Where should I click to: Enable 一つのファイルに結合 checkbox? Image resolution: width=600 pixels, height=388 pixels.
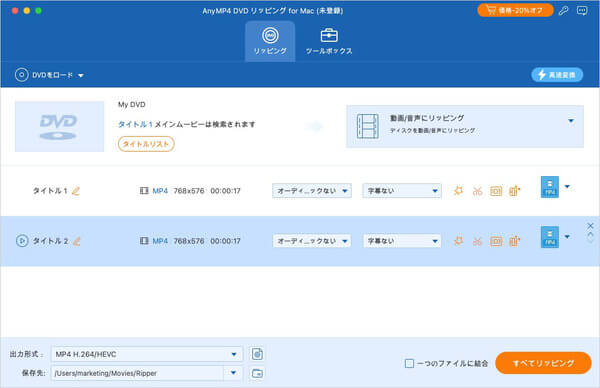[x=409, y=363]
